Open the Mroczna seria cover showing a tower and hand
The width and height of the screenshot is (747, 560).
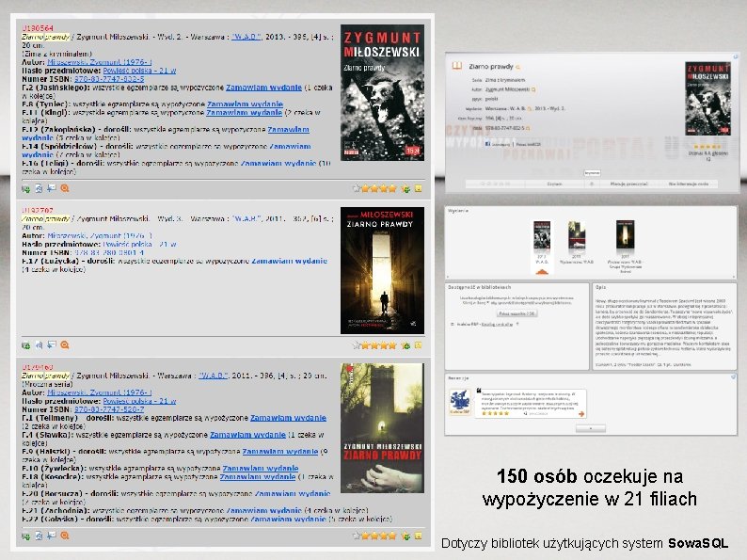[382, 428]
